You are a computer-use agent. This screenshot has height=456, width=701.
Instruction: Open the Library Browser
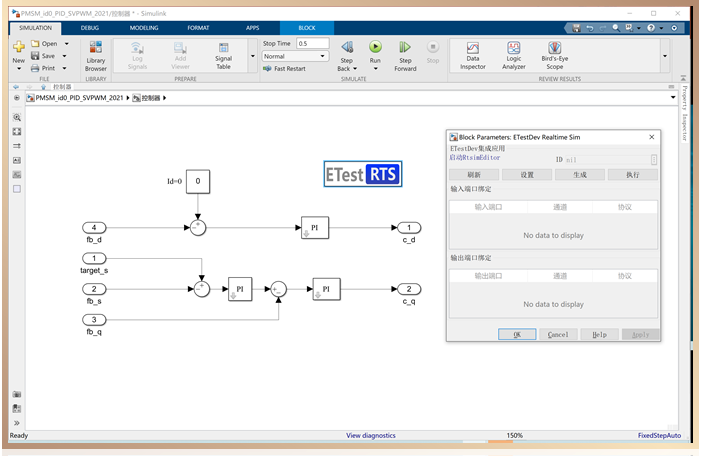click(96, 56)
